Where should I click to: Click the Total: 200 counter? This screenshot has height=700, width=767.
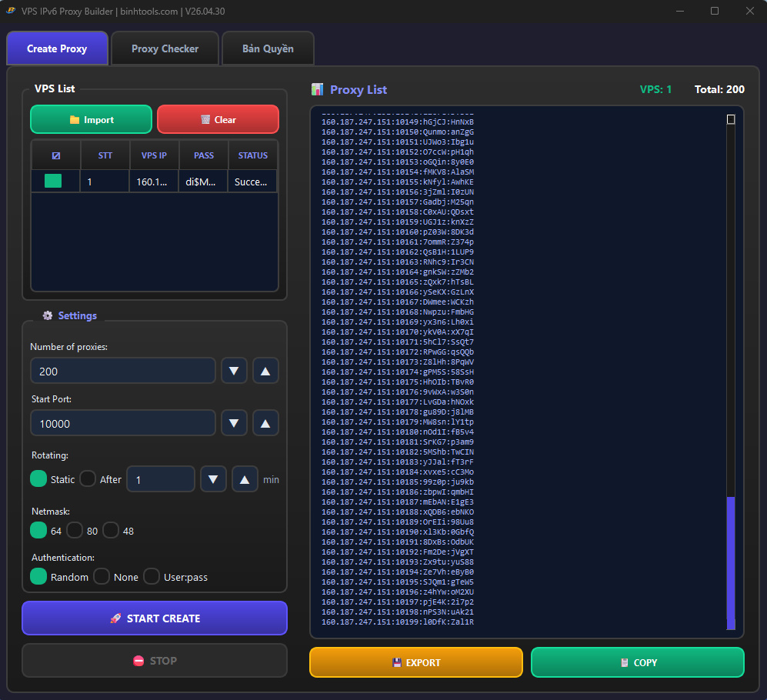[x=719, y=89]
